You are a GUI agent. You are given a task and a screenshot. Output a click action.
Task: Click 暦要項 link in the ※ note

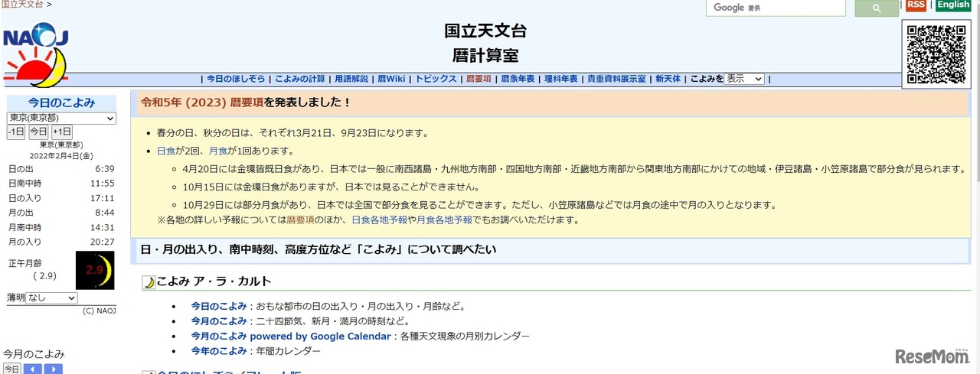tap(300, 220)
